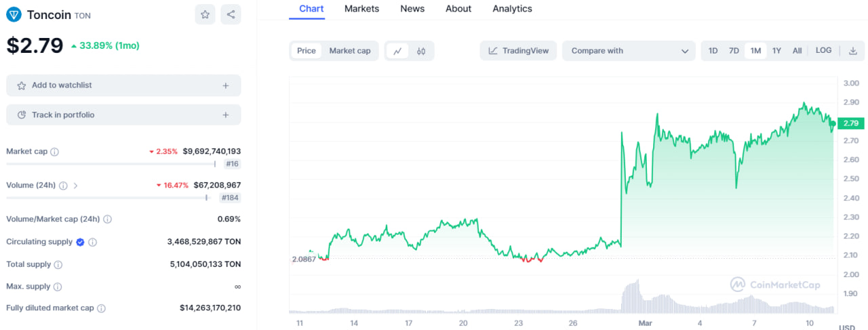Select the Price chart toggle
Screen dimensions: 868x330
coord(307,51)
